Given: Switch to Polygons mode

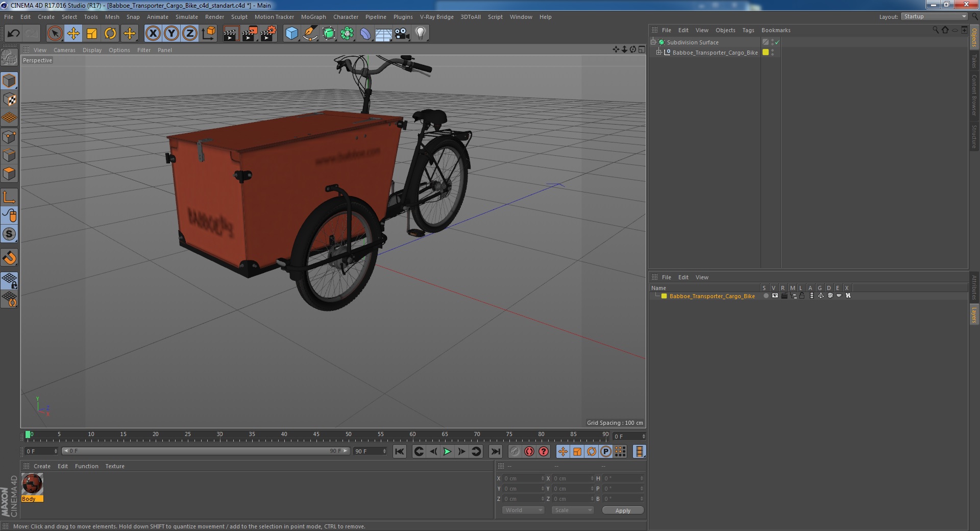Looking at the screenshot, I should pos(9,173).
